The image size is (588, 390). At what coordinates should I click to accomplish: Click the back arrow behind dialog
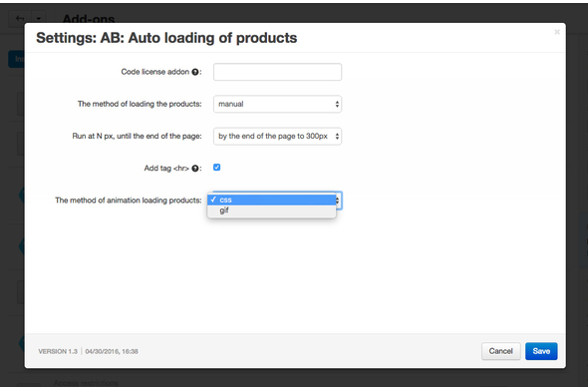point(20,18)
